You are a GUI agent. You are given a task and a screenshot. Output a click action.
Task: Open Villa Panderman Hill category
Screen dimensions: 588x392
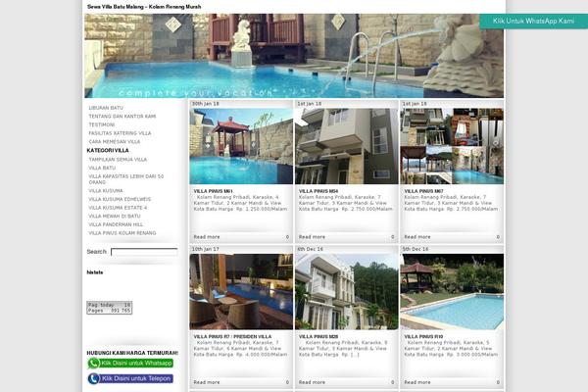116,224
